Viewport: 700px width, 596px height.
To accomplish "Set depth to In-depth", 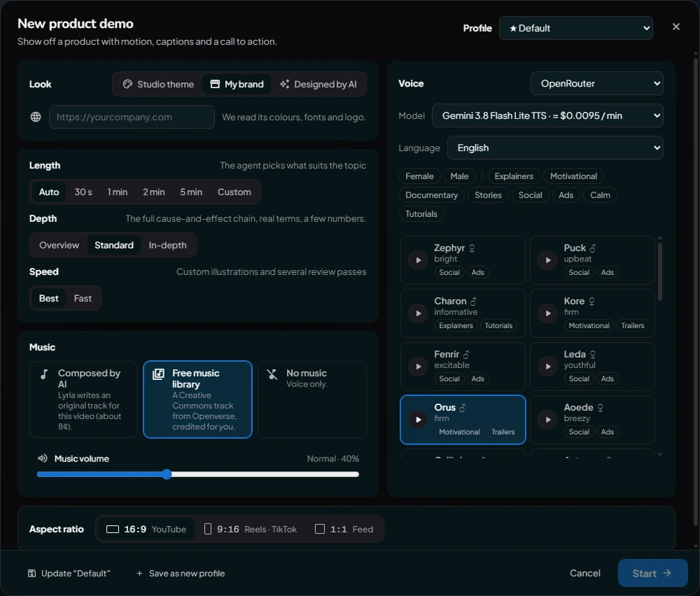I will [x=167, y=245].
